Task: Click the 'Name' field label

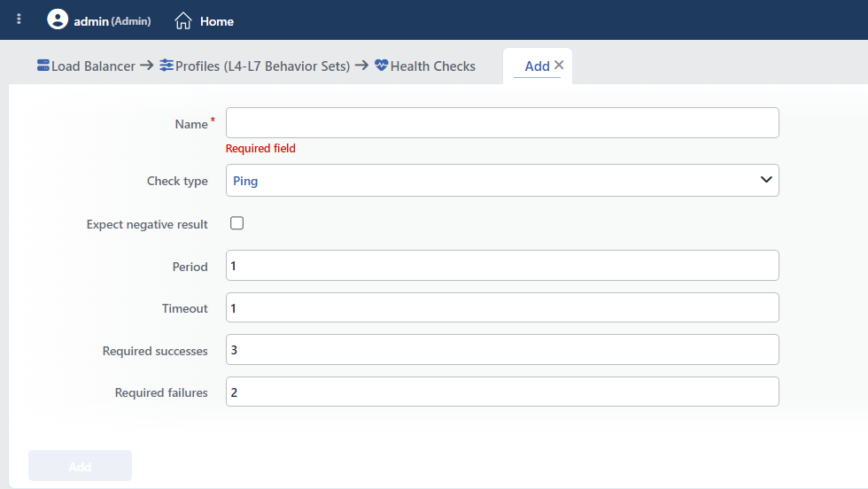Action: (191, 124)
